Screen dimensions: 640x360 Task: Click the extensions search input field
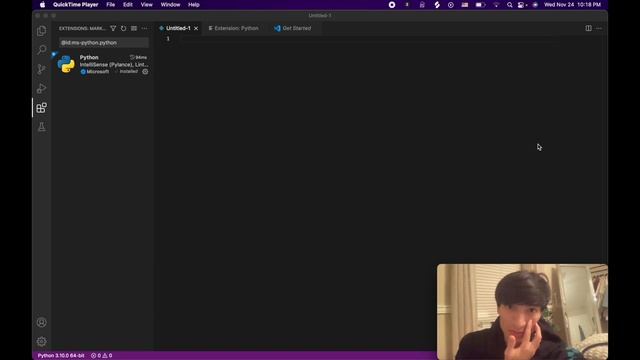(104, 42)
